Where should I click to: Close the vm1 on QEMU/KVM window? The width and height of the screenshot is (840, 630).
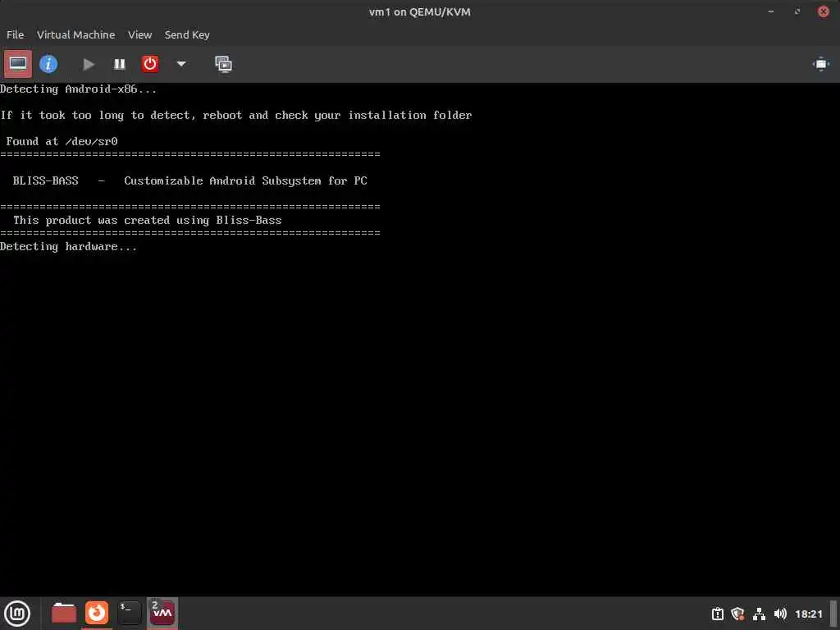point(824,11)
